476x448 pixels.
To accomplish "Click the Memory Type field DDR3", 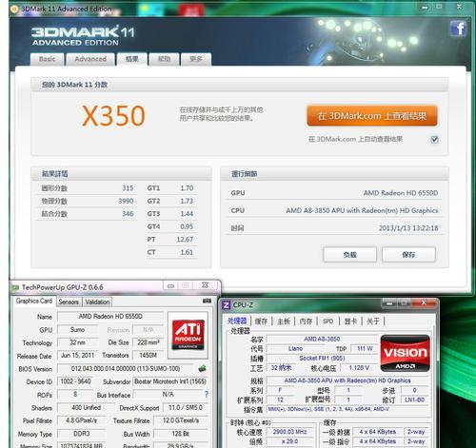I will 82,434.
